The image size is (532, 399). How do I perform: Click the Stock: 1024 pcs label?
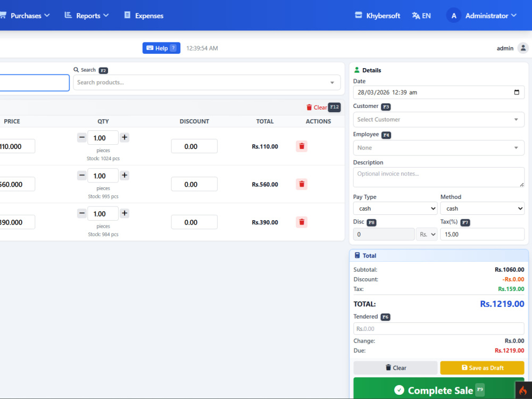[x=103, y=159]
